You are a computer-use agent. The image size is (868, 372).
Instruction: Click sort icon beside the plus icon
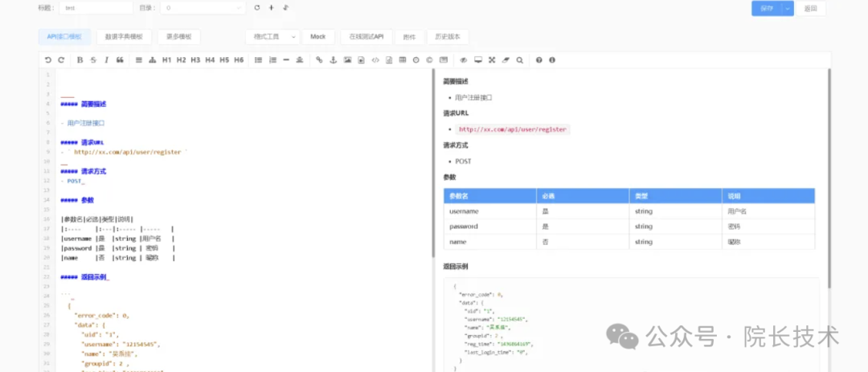tap(285, 8)
